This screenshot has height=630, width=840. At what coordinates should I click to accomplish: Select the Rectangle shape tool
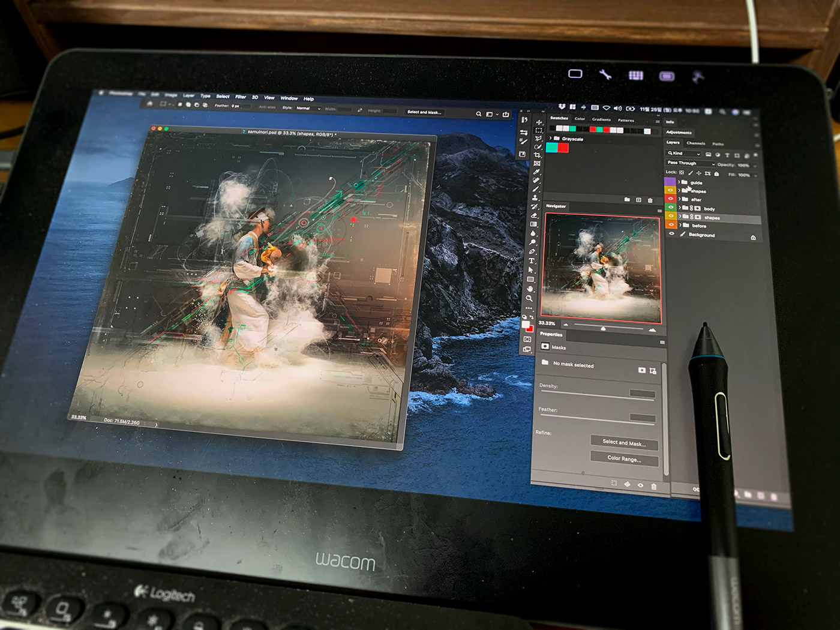point(530,280)
